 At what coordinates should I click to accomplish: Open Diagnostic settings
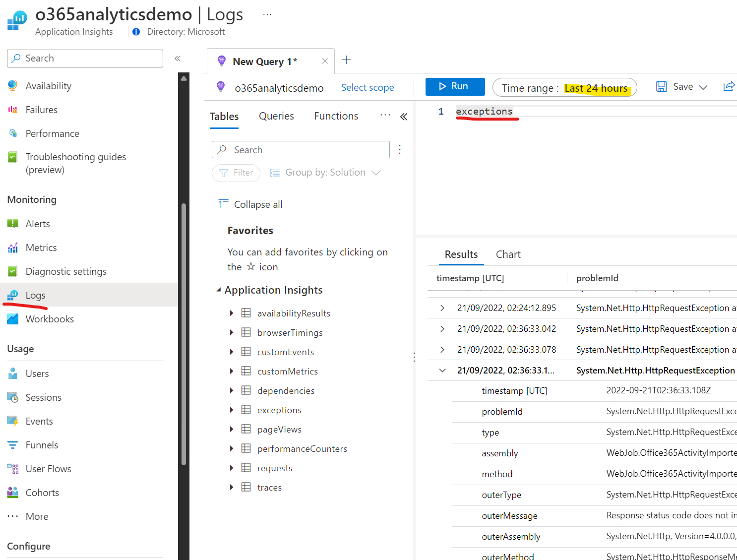(x=66, y=271)
